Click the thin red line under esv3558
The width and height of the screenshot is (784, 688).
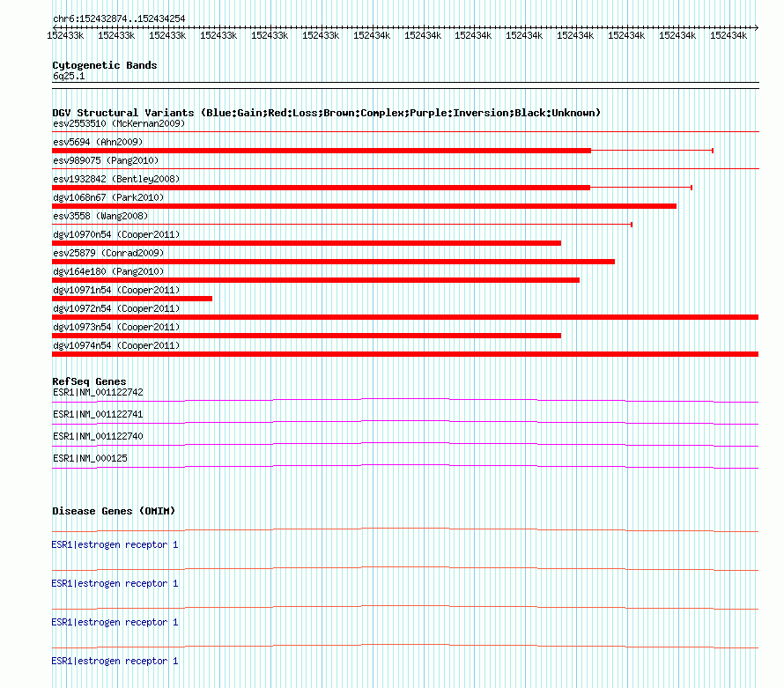tap(342, 225)
